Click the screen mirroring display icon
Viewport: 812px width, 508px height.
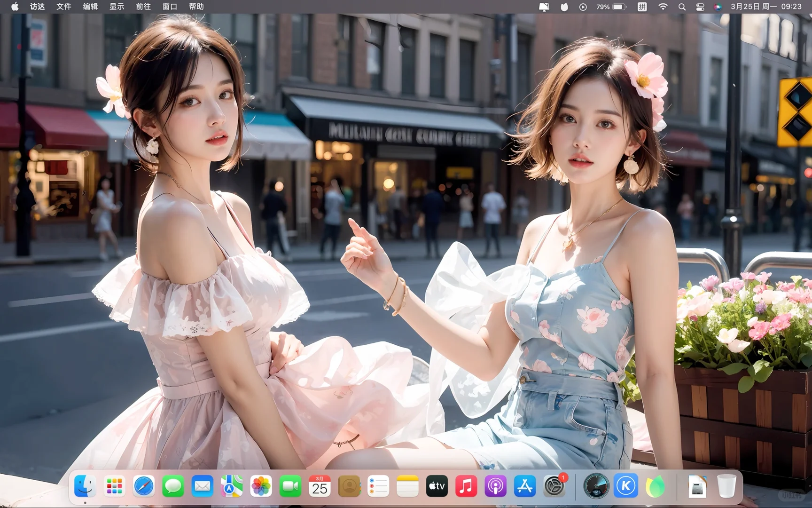544,7
